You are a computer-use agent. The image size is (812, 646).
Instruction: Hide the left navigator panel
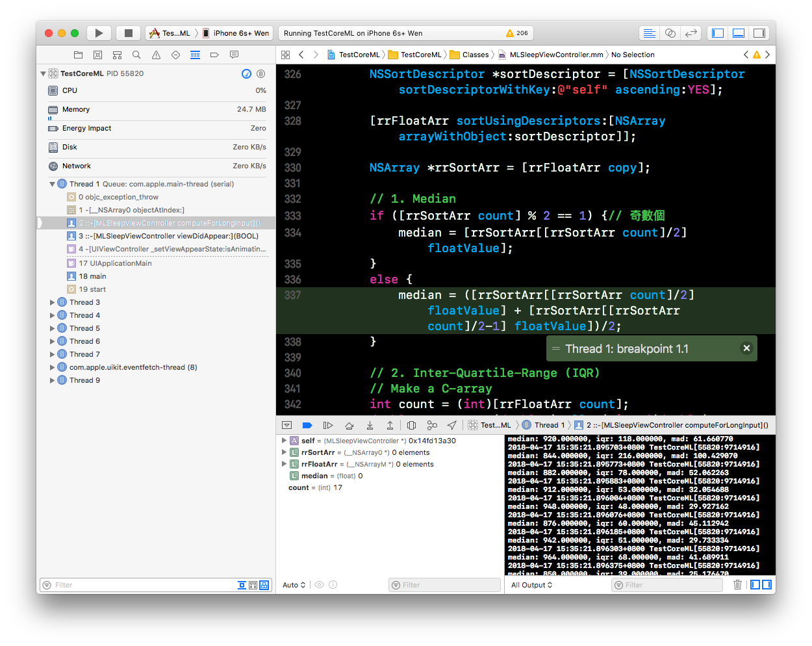(x=718, y=33)
